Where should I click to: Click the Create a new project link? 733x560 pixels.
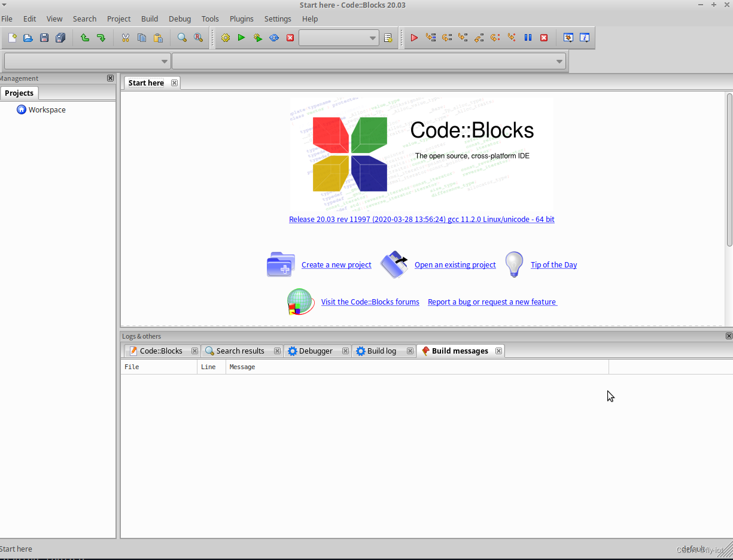coord(336,264)
